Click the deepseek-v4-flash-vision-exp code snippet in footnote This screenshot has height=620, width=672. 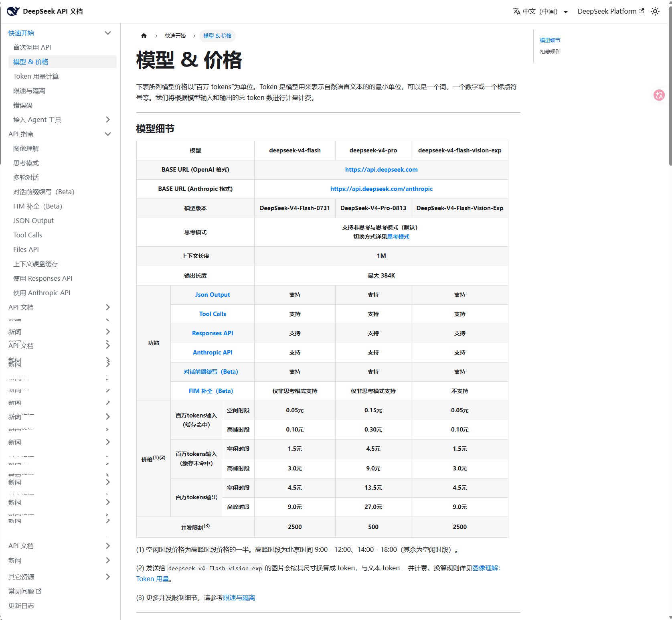(x=215, y=568)
